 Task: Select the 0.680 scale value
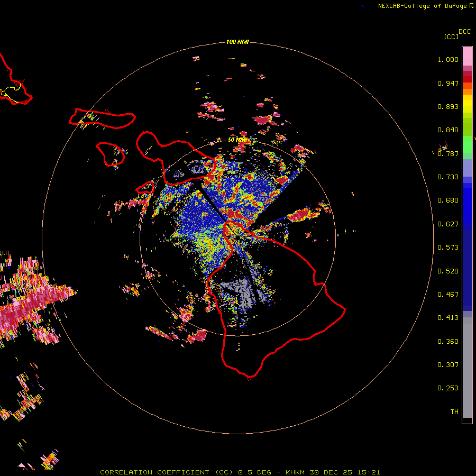448,200
